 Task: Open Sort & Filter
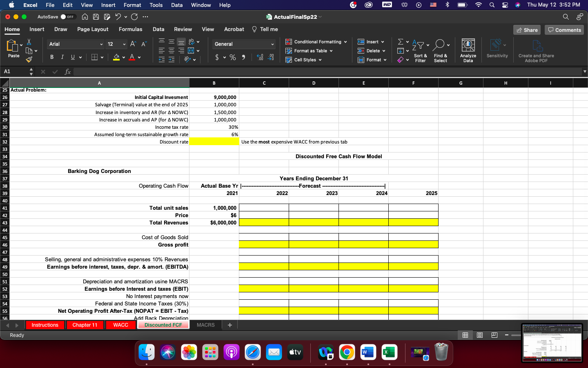pos(420,51)
